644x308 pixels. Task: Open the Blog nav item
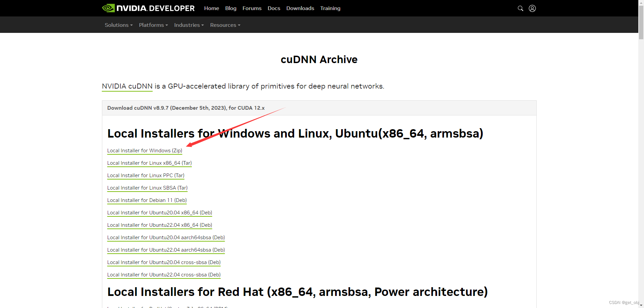[231, 8]
